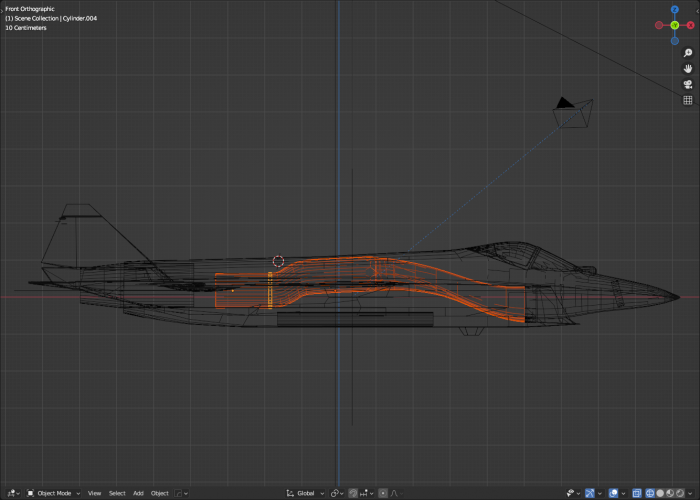The height and width of the screenshot is (500, 700).
Task: Click the positive X axis on gizmo
Action: (691, 25)
